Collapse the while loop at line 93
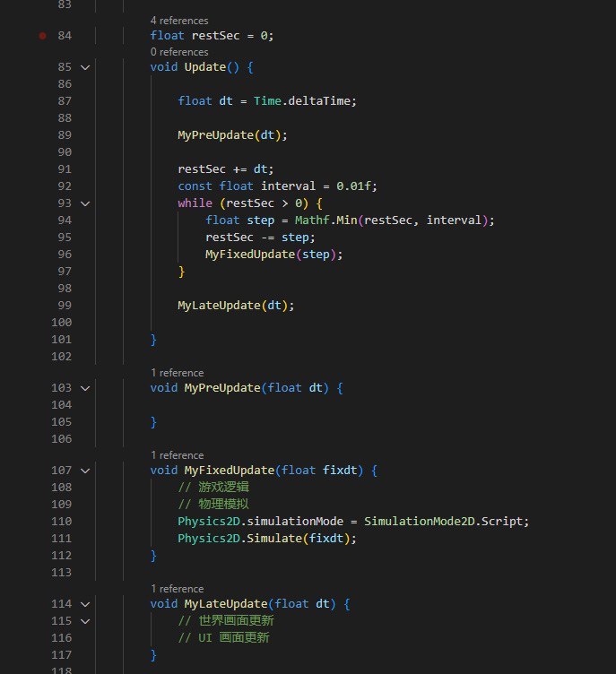 click(x=85, y=203)
